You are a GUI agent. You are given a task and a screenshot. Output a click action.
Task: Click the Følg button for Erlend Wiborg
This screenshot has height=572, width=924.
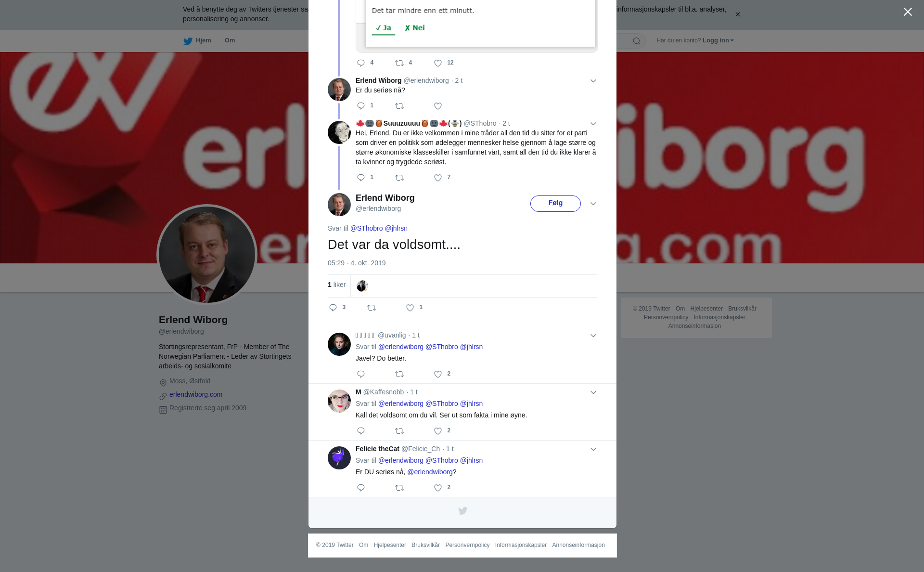(555, 204)
